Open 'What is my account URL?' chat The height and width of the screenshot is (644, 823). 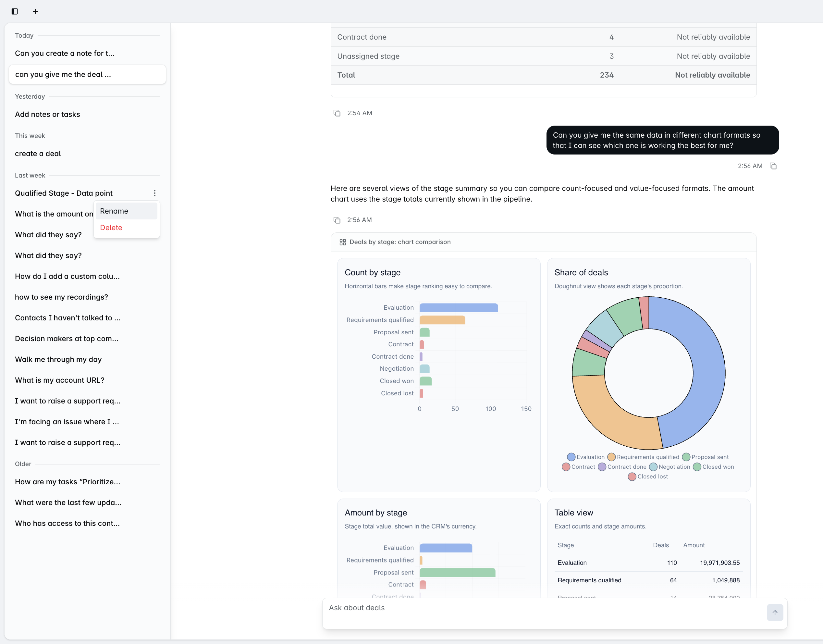(87, 380)
